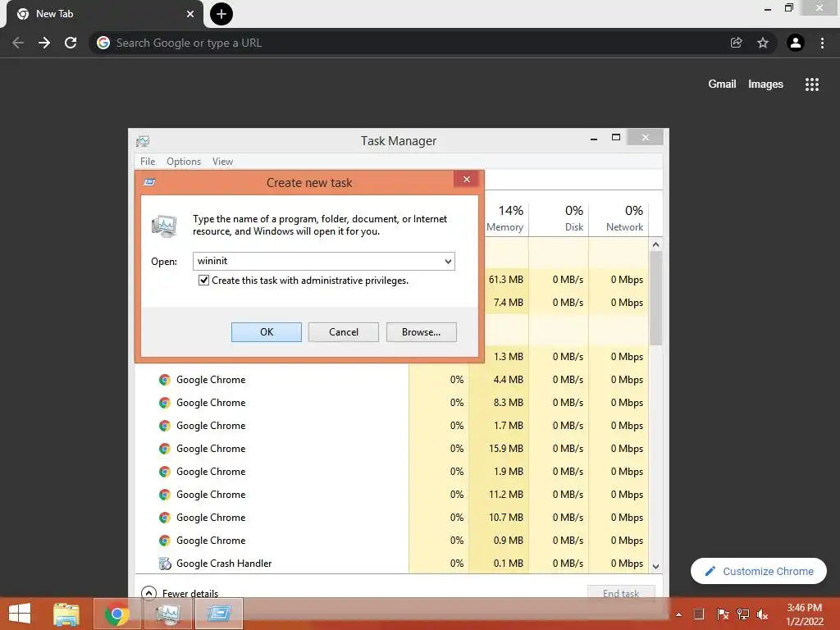Click Chrome icon of 0.9 MB process
This screenshot has height=630, width=840.
(164, 541)
